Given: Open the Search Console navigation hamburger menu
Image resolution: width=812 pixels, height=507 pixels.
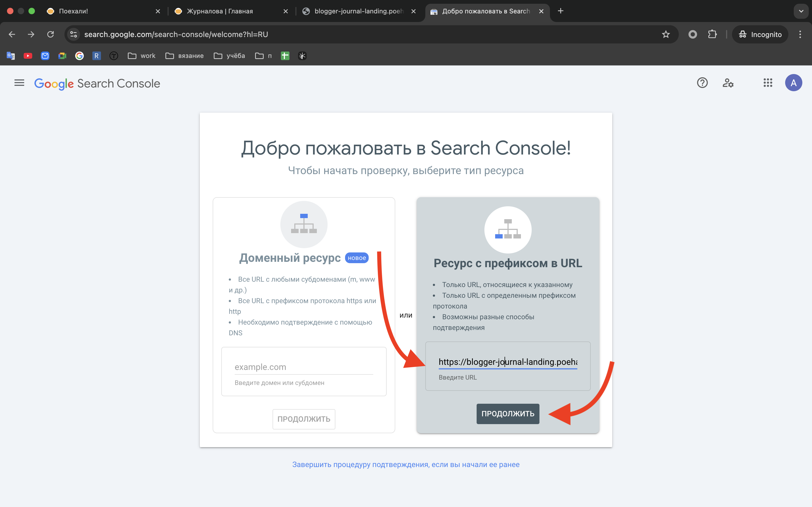Looking at the screenshot, I should pyautogui.click(x=19, y=83).
